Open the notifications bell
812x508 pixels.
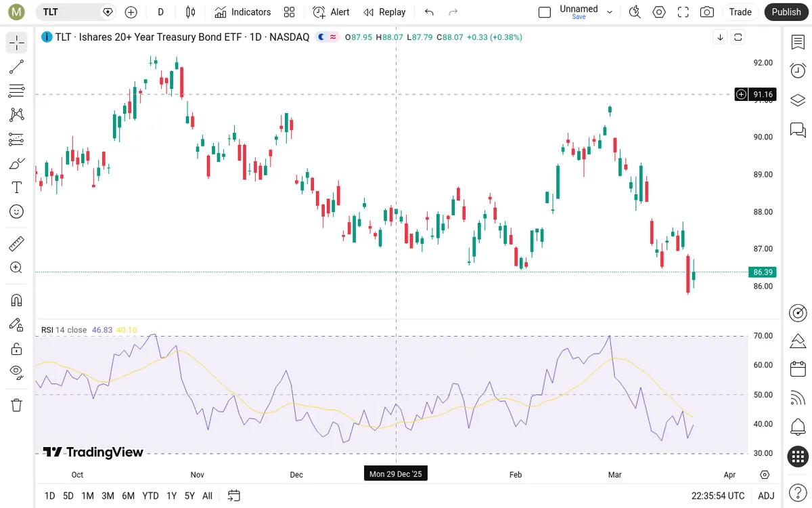(x=798, y=427)
